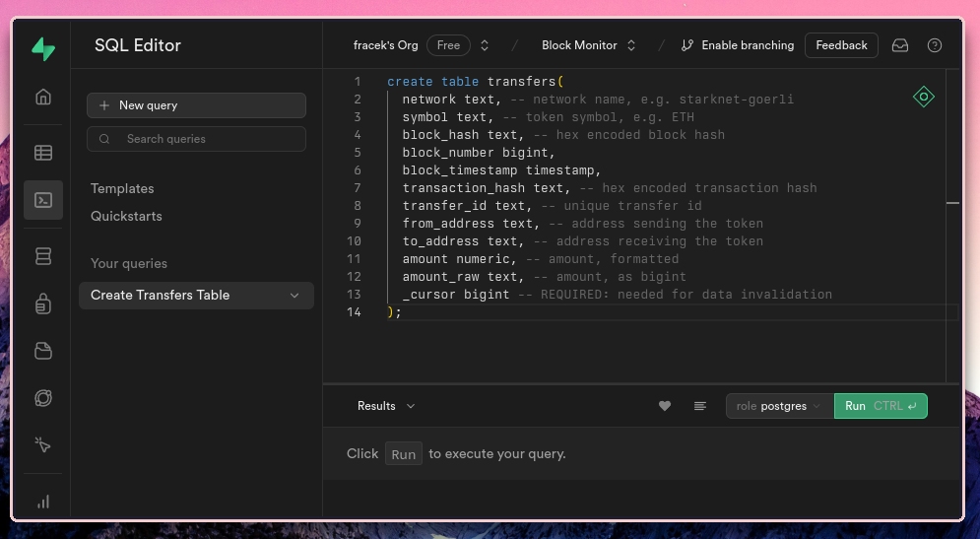Image resolution: width=980 pixels, height=539 pixels.
Task: Click the 'Your queries' heading
Action: point(129,263)
